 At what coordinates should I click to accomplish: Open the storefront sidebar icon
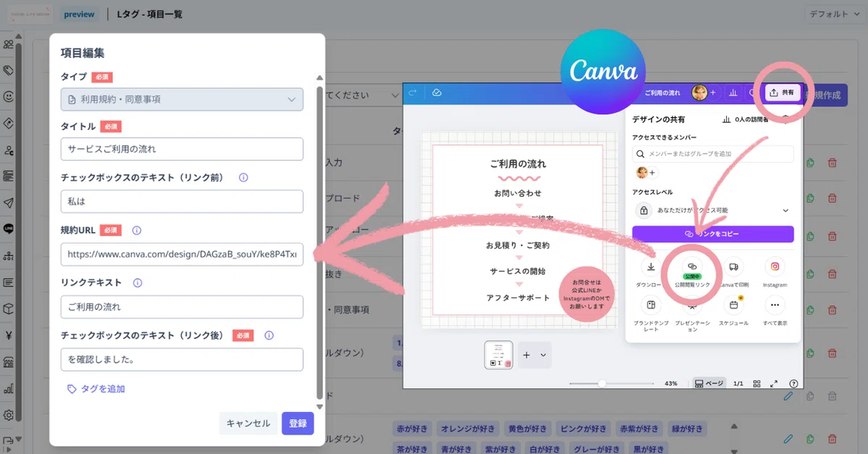[x=9, y=361]
